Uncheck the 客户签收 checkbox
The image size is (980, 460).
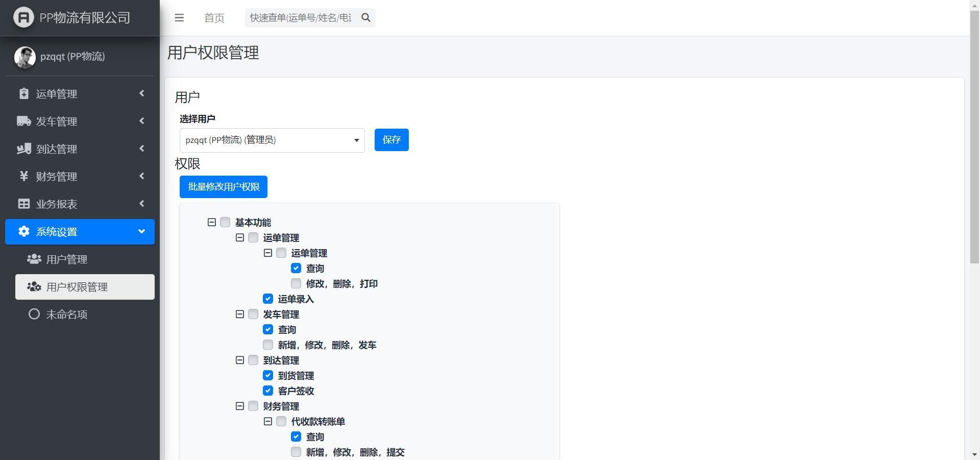(x=268, y=391)
